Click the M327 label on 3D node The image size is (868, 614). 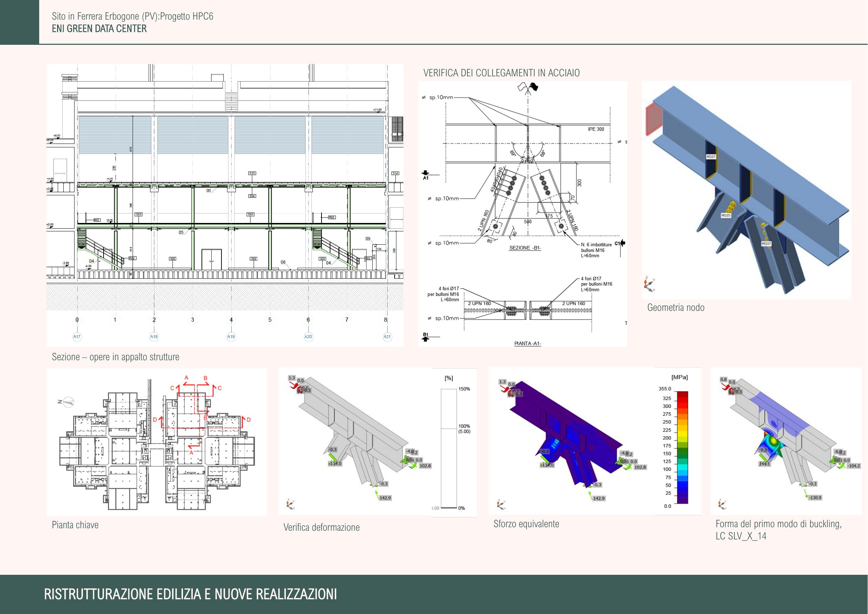(x=711, y=156)
